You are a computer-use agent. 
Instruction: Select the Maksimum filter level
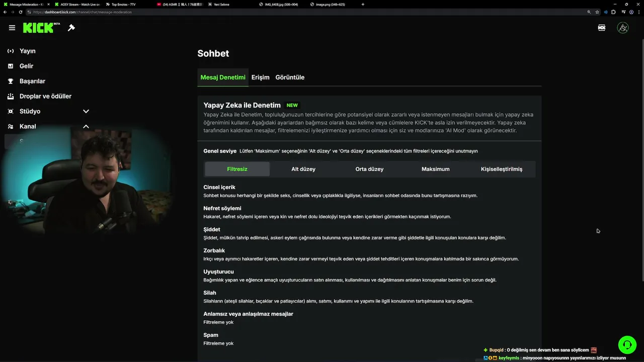pyautogui.click(x=435, y=169)
